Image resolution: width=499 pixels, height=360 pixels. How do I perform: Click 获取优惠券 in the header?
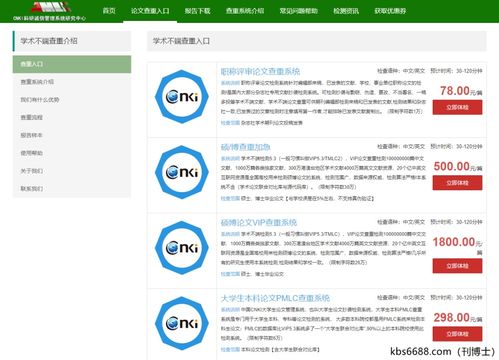390,11
